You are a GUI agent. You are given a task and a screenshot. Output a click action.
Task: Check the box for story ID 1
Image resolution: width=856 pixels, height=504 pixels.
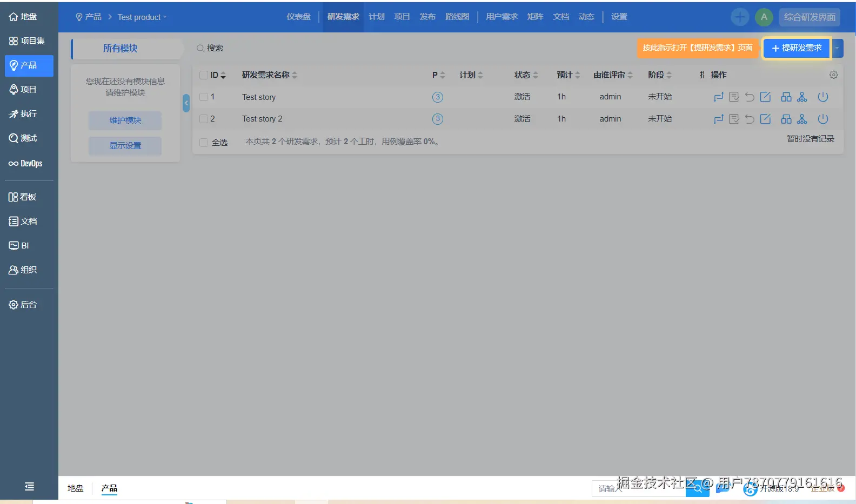pos(204,97)
